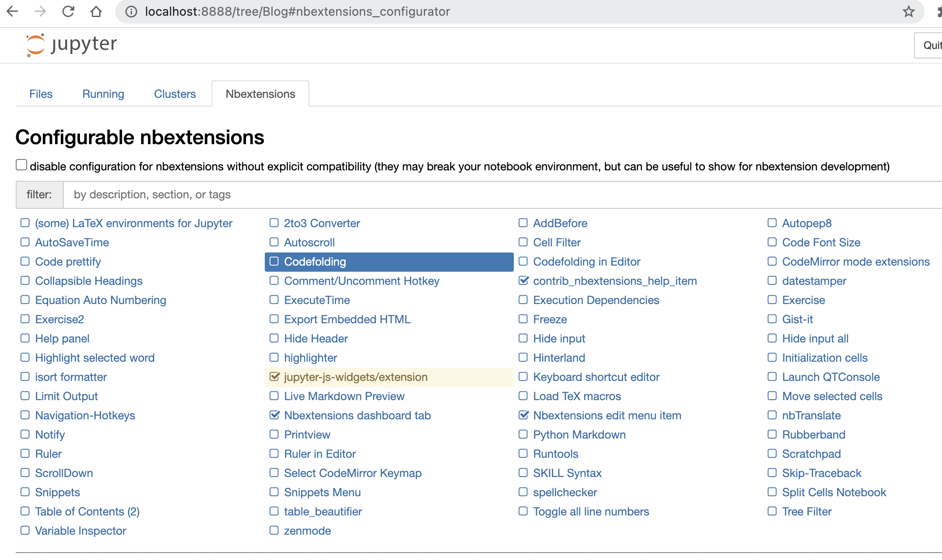942x560 pixels.
Task: Open Table of Contents (2) extension
Action: [x=87, y=512]
